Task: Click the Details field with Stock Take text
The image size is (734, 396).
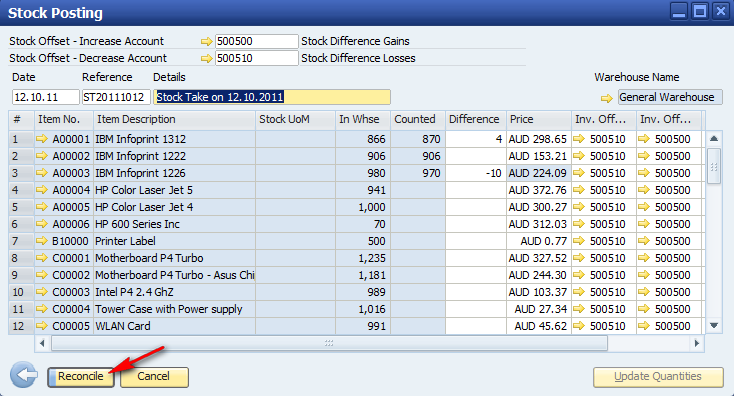Action: [272, 97]
